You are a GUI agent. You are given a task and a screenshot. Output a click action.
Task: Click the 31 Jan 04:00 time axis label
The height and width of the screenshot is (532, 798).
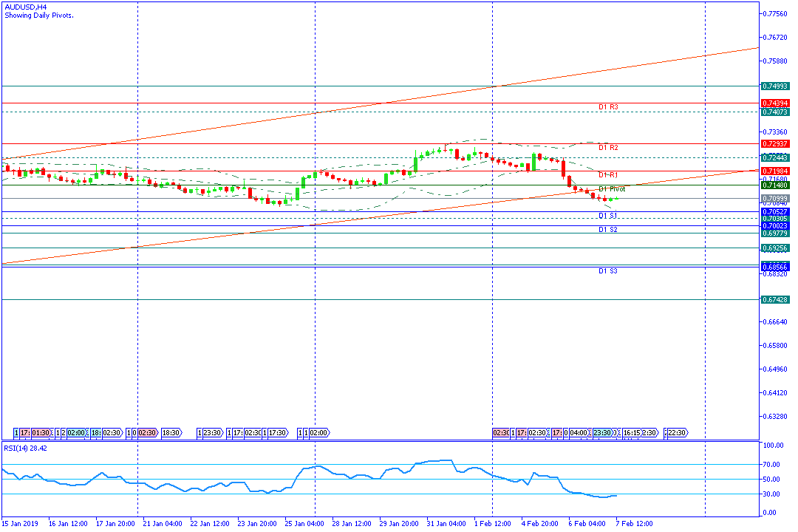[446, 524]
